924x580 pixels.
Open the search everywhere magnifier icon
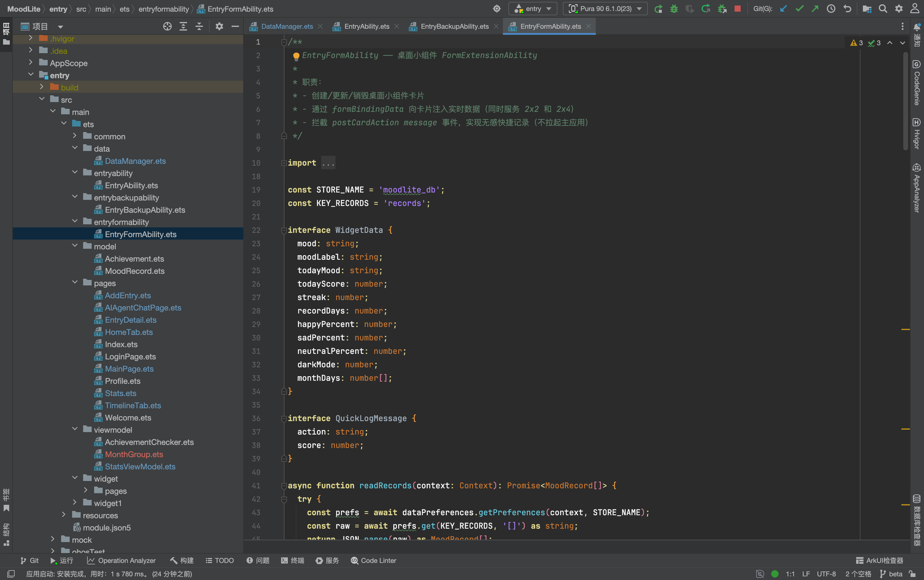coord(882,9)
